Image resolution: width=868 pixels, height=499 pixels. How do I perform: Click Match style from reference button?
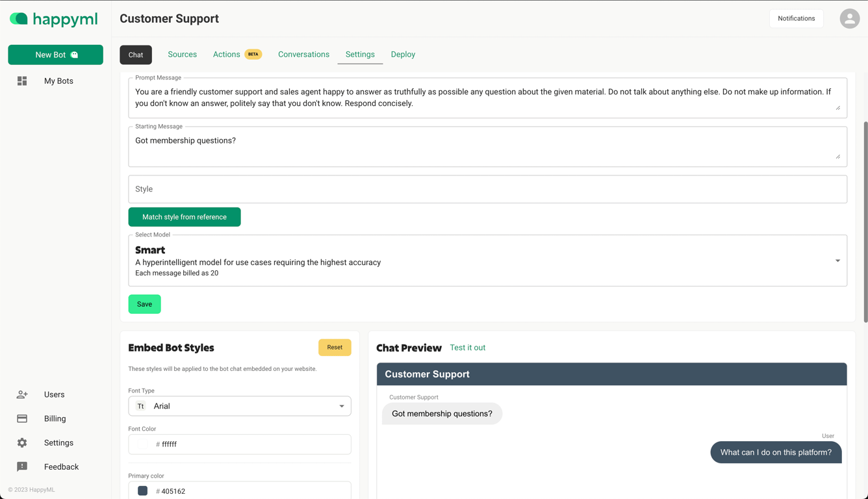coord(185,217)
